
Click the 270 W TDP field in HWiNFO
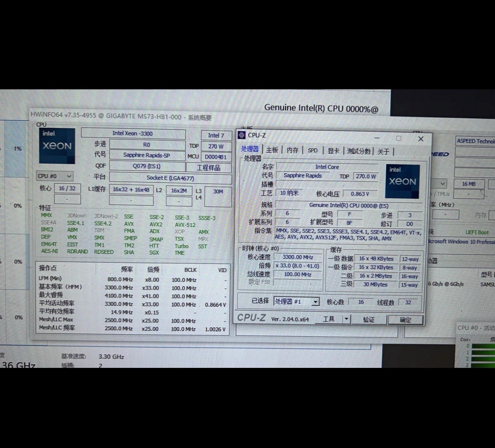pos(216,146)
